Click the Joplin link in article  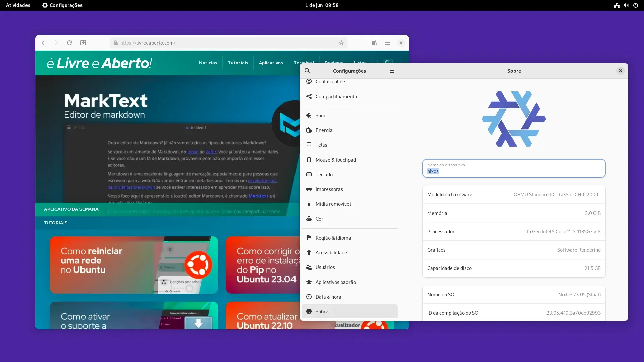coord(193,152)
